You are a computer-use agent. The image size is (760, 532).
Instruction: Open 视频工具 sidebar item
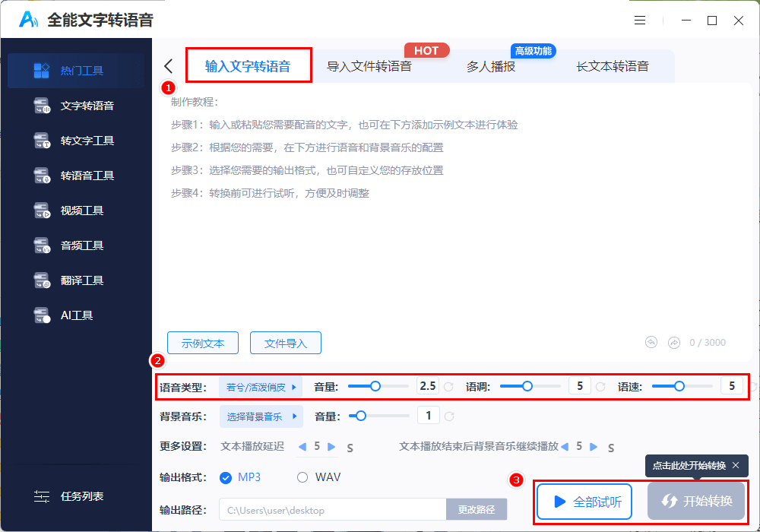click(76, 211)
